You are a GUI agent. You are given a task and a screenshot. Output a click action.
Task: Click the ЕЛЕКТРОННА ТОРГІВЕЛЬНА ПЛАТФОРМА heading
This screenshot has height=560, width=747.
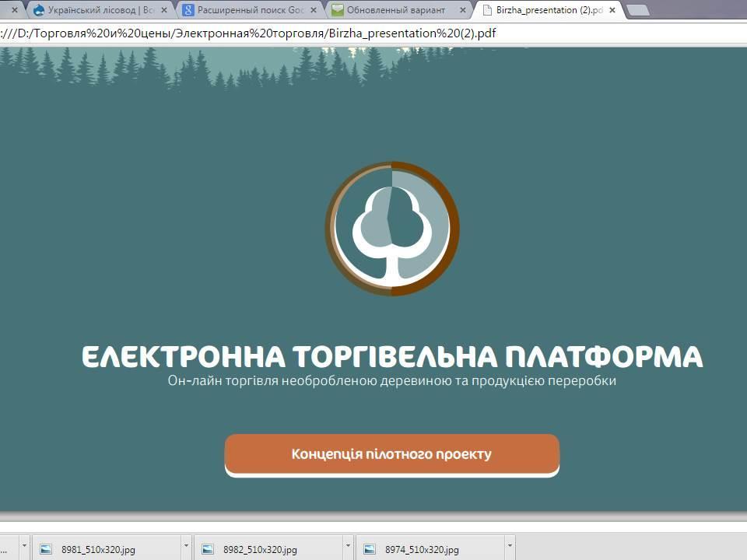(x=392, y=357)
